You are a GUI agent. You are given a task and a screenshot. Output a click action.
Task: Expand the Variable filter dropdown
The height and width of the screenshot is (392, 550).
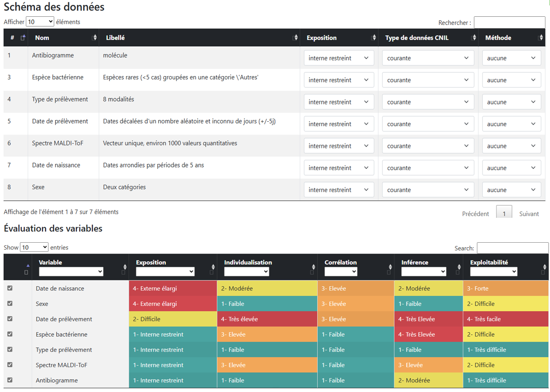pyautogui.click(x=71, y=272)
